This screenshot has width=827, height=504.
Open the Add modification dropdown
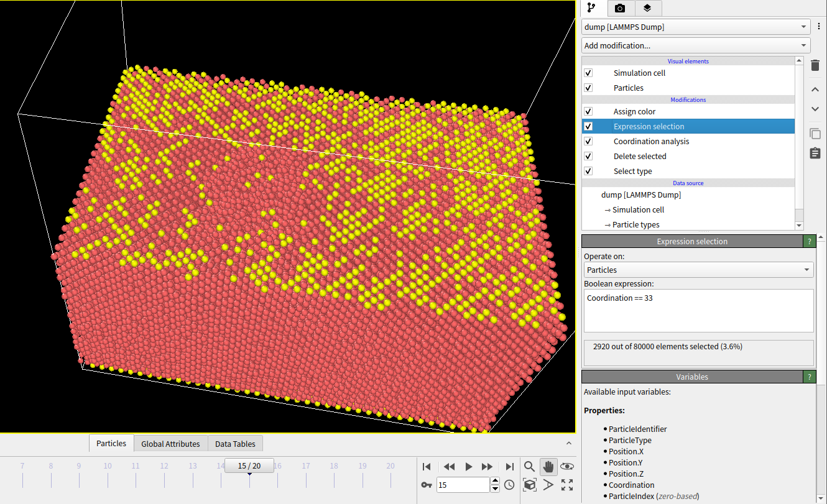[695, 45]
